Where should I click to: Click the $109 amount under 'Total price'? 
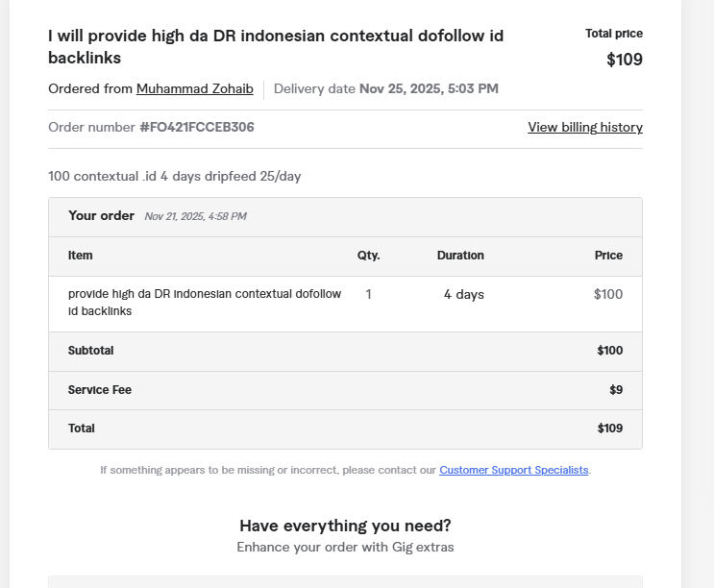(624, 60)
